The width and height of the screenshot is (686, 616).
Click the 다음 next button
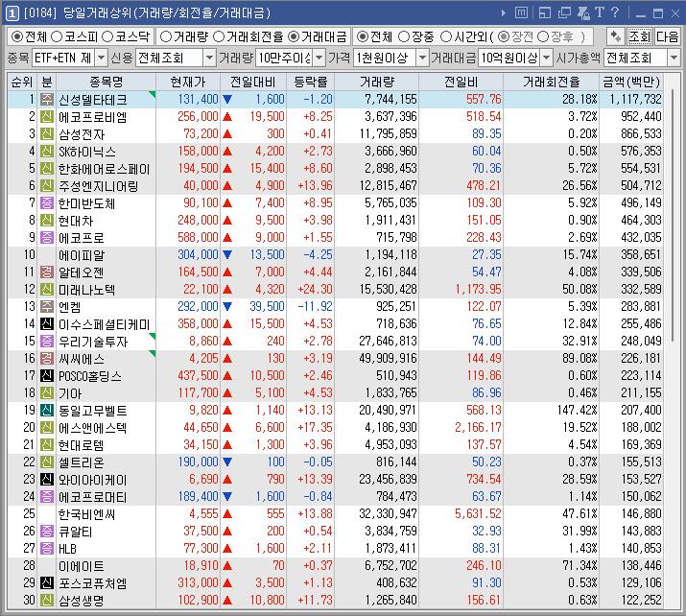coord(667,36)
